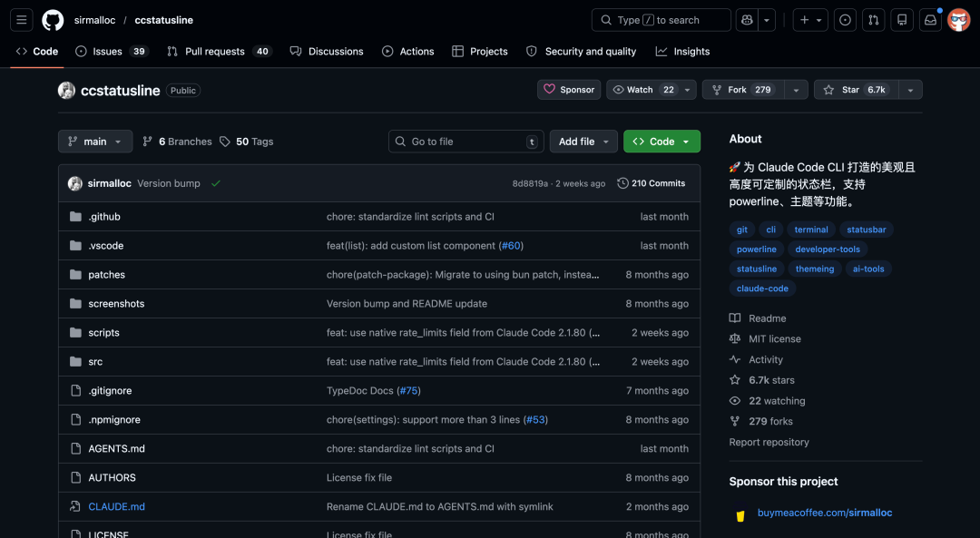Image resolution: width=980 pixels, height=538 pixels.
Task: Switch to the Insights tab
Action: [682, 51]
